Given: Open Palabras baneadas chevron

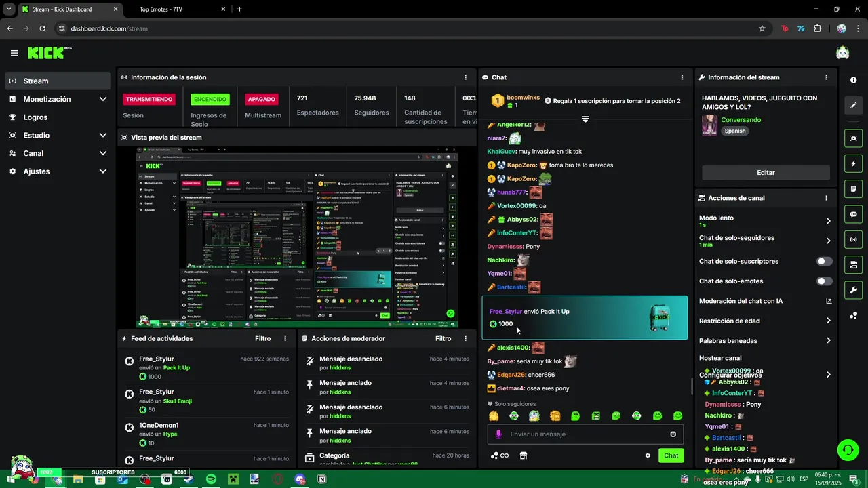Looking at the screenshot, I should [829, 340].
